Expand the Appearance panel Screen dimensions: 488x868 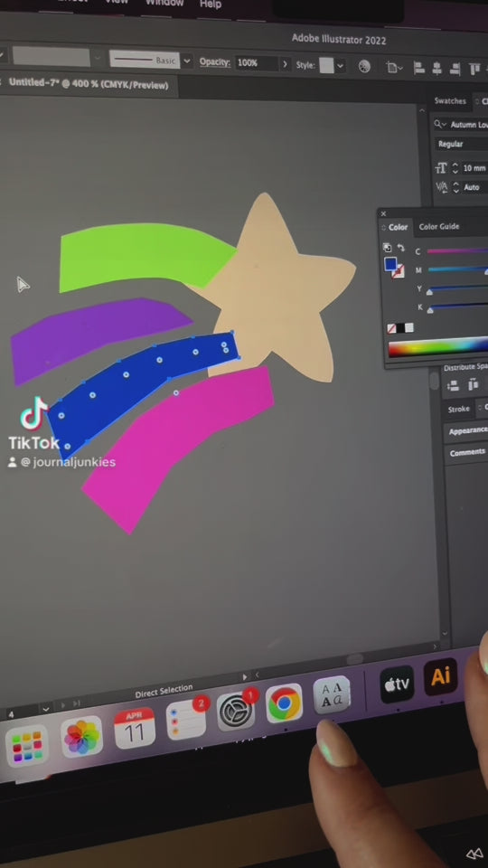(468, 431)
